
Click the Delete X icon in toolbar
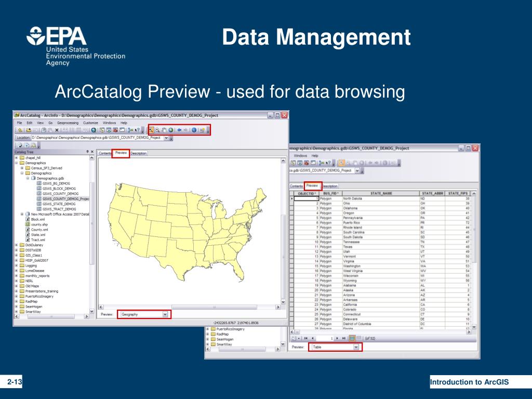57,130
